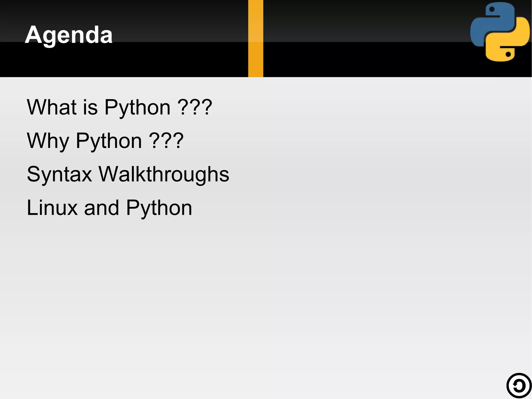Click the word 'Syntax' in third item
Screen dimensions: 532x399
coord(59,174)
